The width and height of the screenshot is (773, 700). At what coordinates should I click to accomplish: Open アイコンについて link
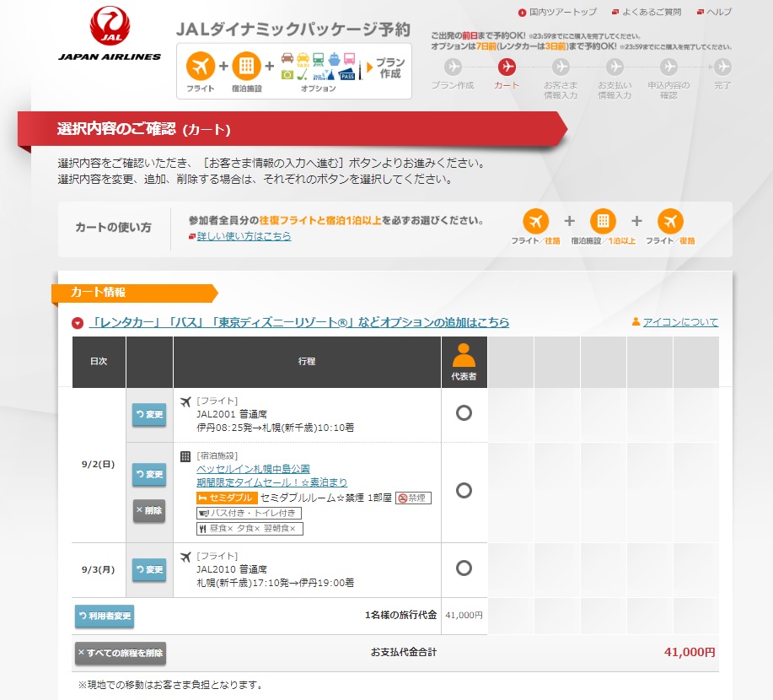click(x=680, y=322)
